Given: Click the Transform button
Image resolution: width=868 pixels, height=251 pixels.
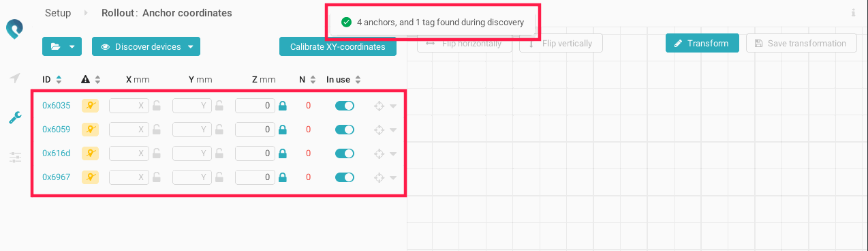Looking at the screenshot, I should [702, 43].
